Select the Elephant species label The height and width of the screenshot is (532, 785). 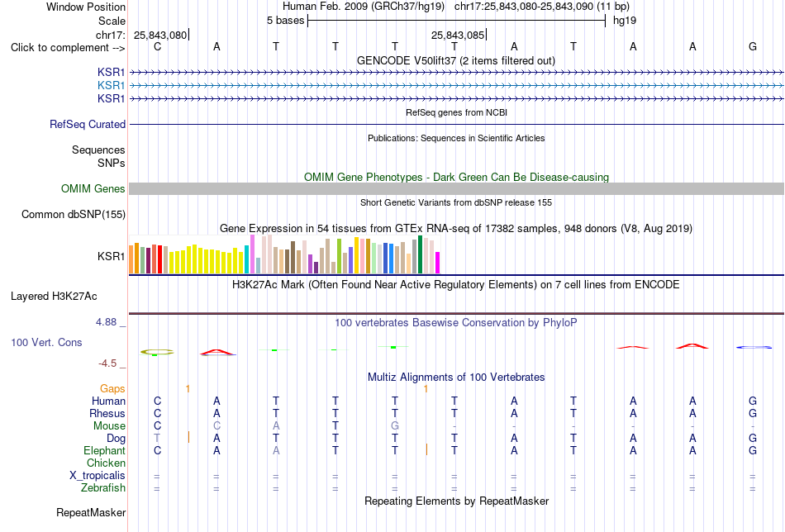click(x=104, y=450)
